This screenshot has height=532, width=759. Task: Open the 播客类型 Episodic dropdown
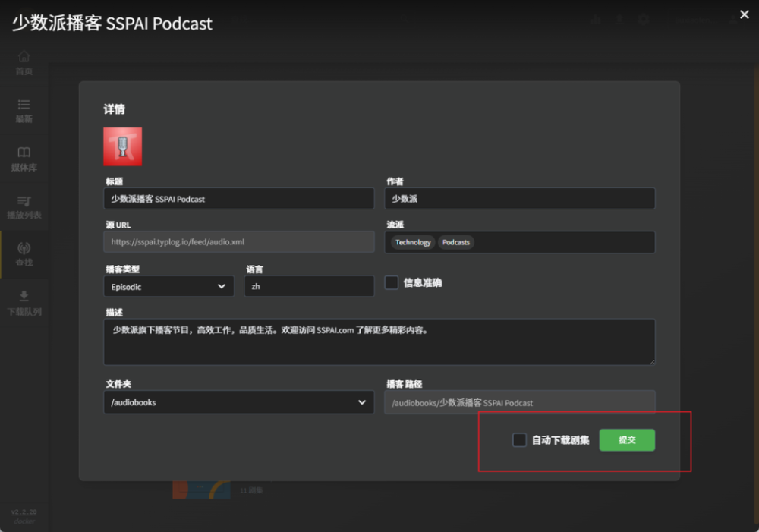168,286
